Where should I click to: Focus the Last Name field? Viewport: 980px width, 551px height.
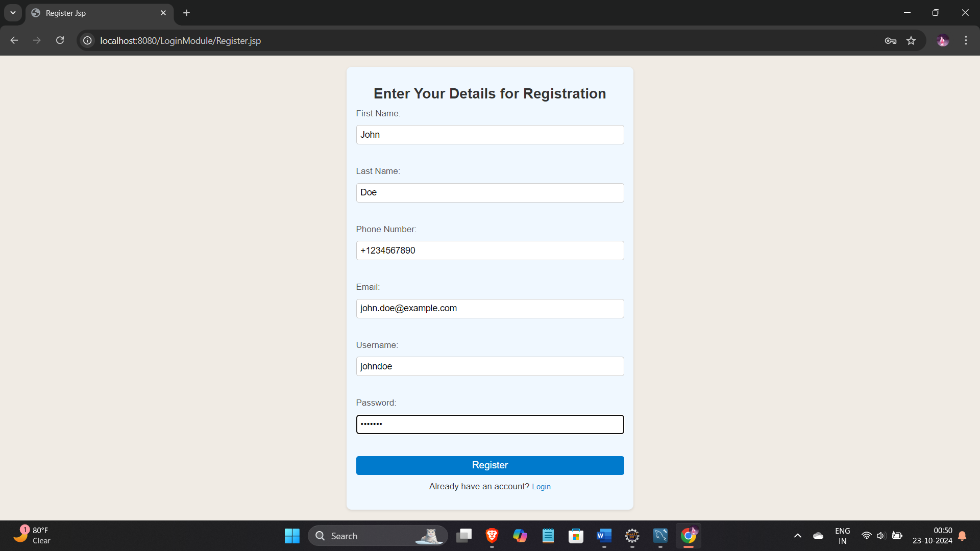(x=490, y=193)
